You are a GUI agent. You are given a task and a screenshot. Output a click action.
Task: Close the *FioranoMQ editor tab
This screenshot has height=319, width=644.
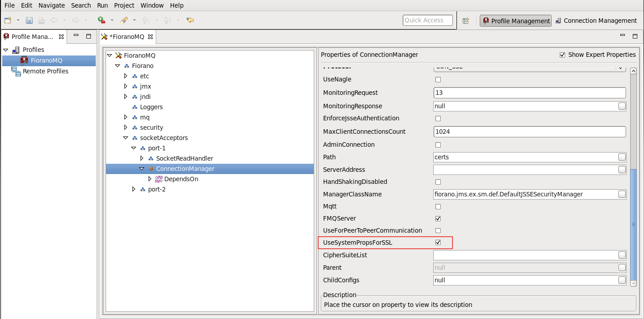[x=150, y=37]
